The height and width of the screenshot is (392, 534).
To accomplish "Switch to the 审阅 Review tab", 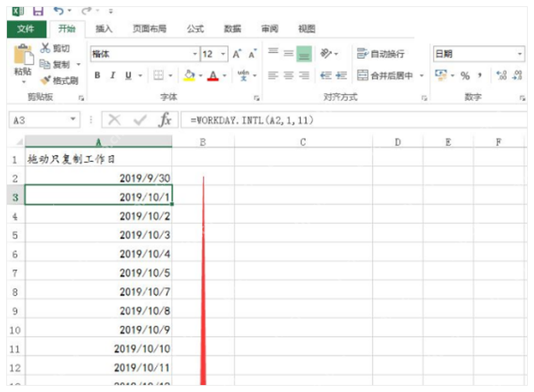I will (x=270, y=29).
